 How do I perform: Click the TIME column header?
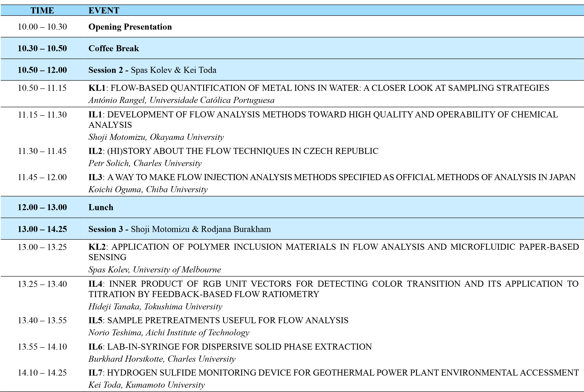42,11
